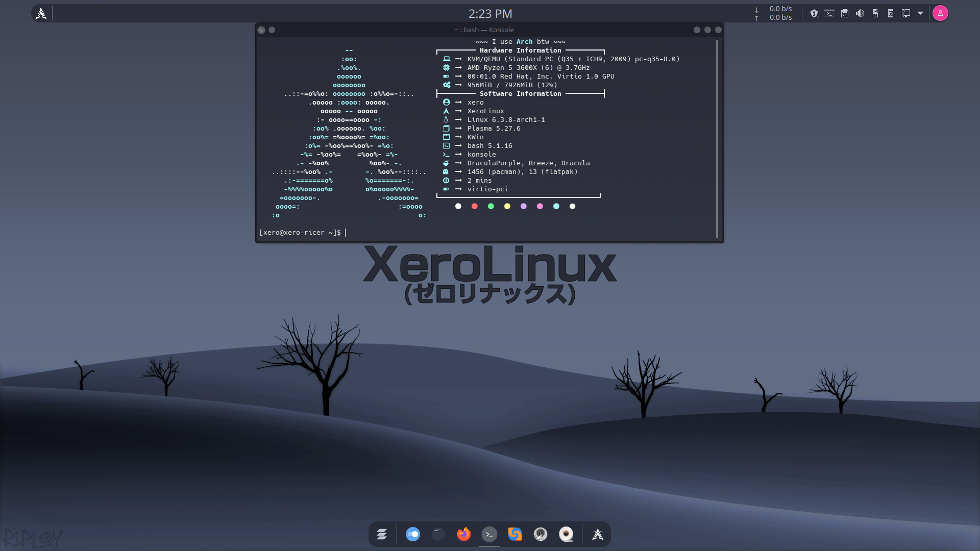Open the XeroLinux logo app in the dock
This screenshot has width=980, height=551.
pos(598,534)
